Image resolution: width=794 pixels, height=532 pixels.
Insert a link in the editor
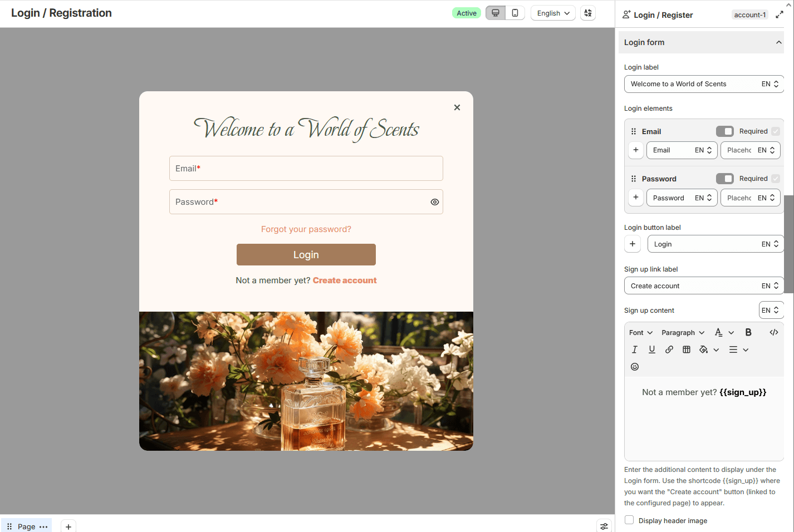point(669,349)
